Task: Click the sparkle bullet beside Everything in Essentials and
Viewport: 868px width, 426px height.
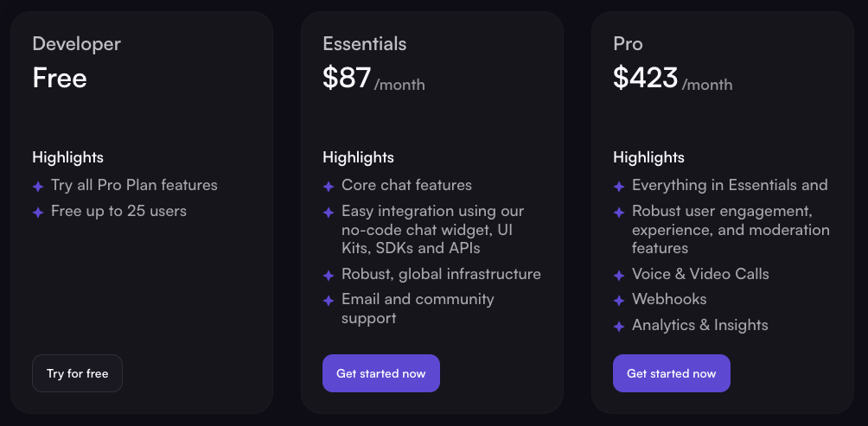Action: click(619, 187)
